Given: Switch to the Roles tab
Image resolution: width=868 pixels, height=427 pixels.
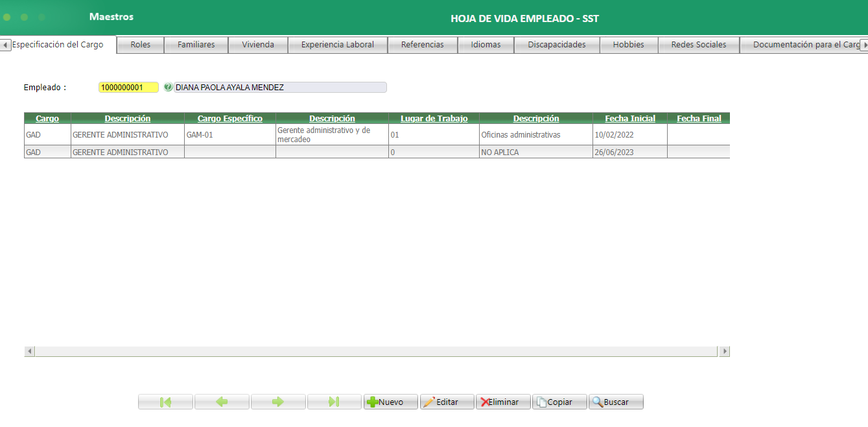Looking at the screenshot, I should pos(140,44).
